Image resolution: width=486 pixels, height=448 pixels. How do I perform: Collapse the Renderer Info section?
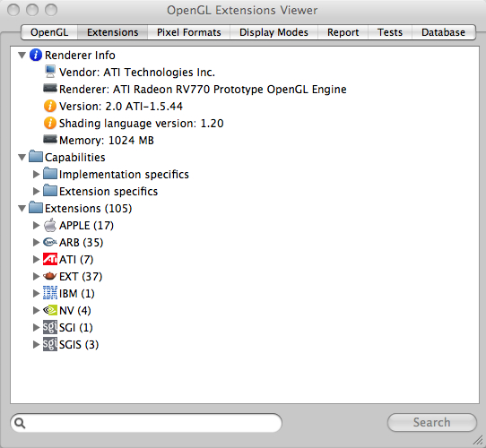coord(22,56)
